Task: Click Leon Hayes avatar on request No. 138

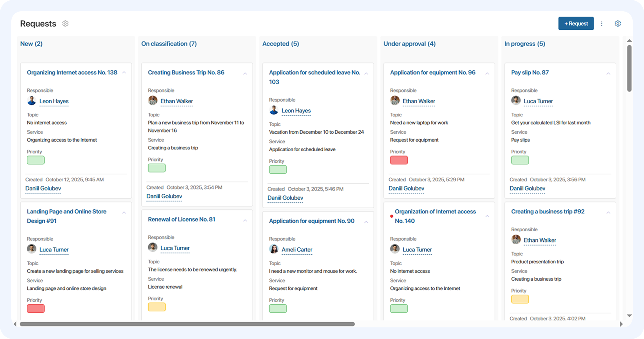Action: pyautogui.click(x=31, y=101)
